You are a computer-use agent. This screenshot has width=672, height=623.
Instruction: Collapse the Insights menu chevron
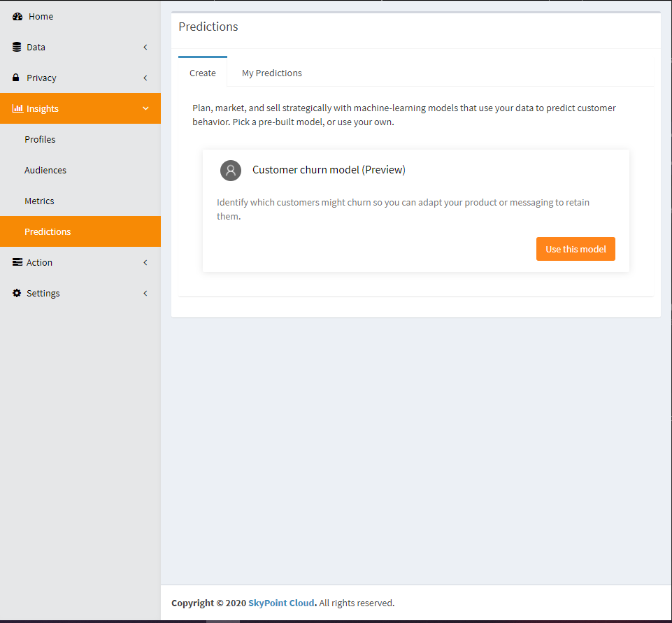pos(145,108)
